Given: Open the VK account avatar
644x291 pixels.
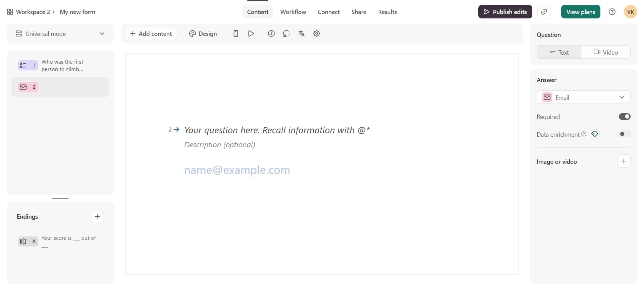Looking at the screenshot, I should coord(630,12).
